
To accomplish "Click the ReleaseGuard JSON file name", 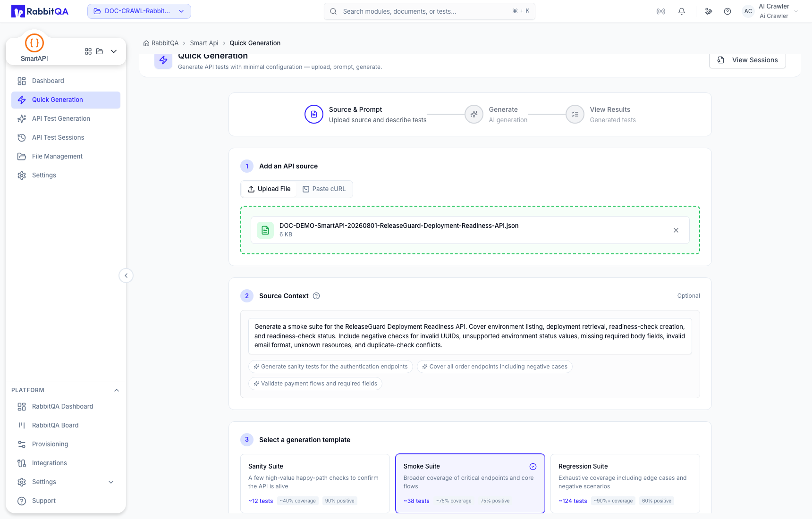I will (399, 226).
